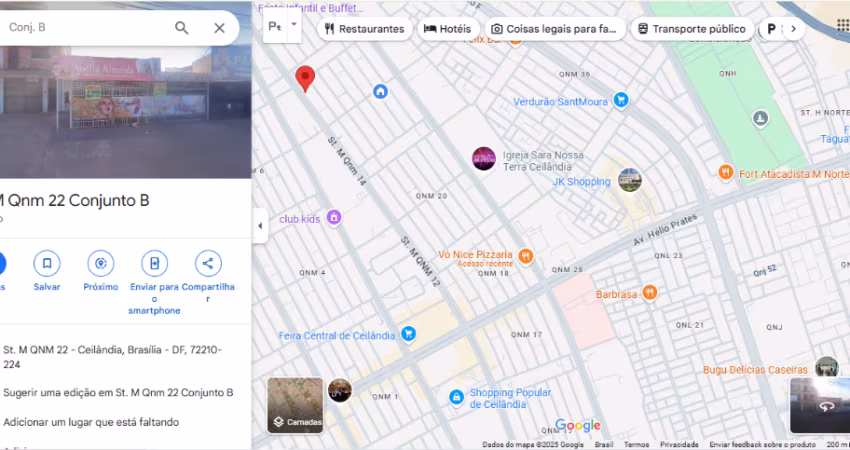The image size is (850, 450).
Task: Click the Brasil link in the footer
Action: [x=604, y=445]
